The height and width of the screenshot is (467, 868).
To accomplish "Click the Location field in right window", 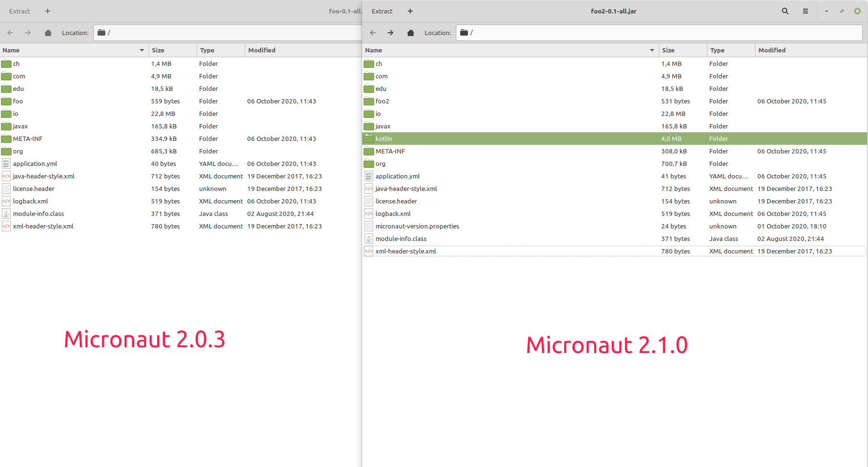I will (x=659, y=33).
